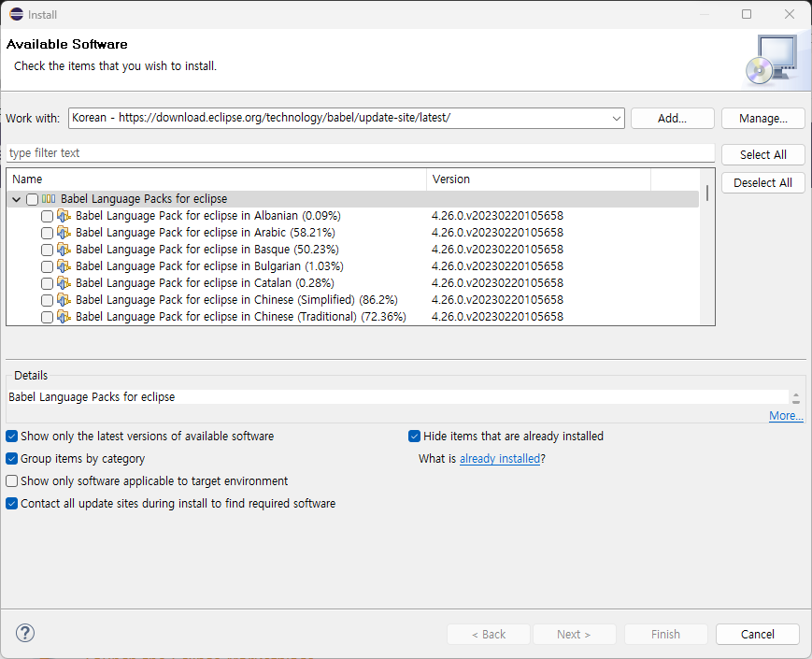
Task: Uncheck Group items by category
Action: pyautogui.click(x=12, y=459)
